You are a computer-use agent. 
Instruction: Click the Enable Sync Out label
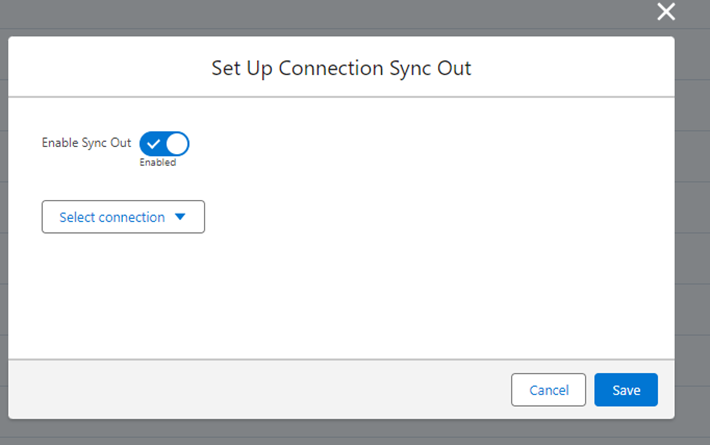[x=86, y=143]
